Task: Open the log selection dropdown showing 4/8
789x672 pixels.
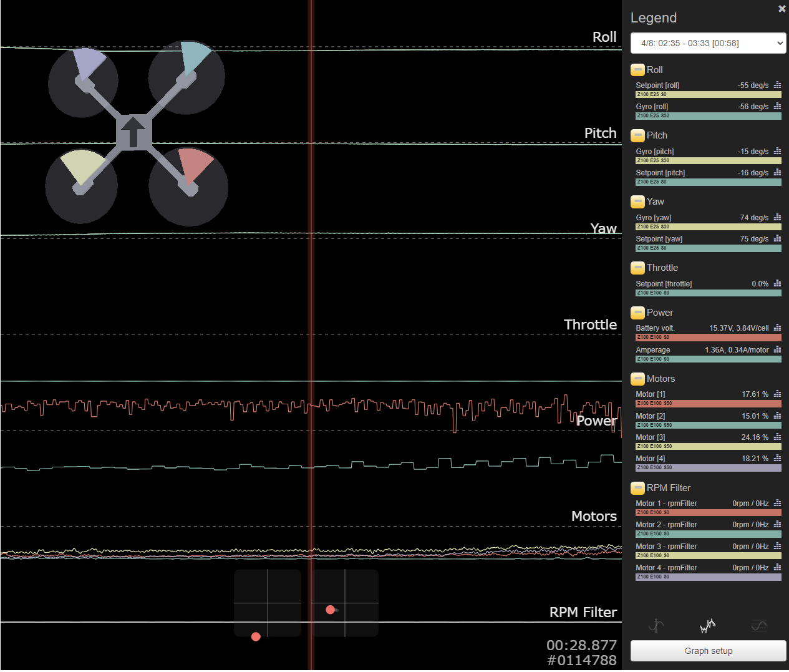Action: pos(708,43)
